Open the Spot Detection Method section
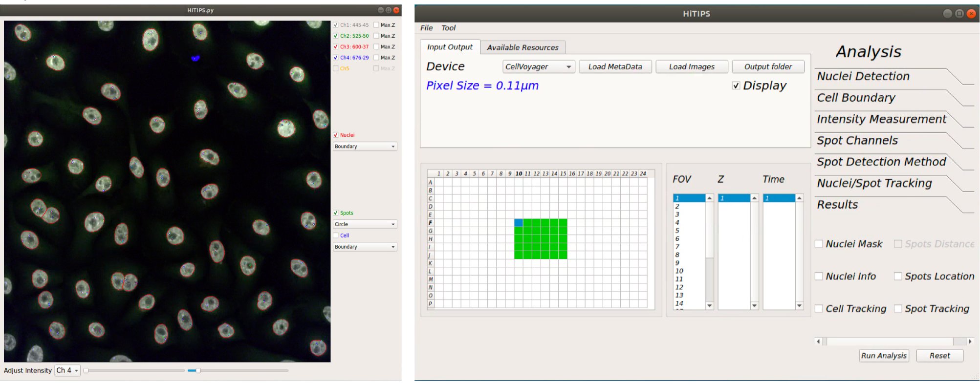Image resolution: width=980 pixels, height=386 pixels. tap(881, 162)
